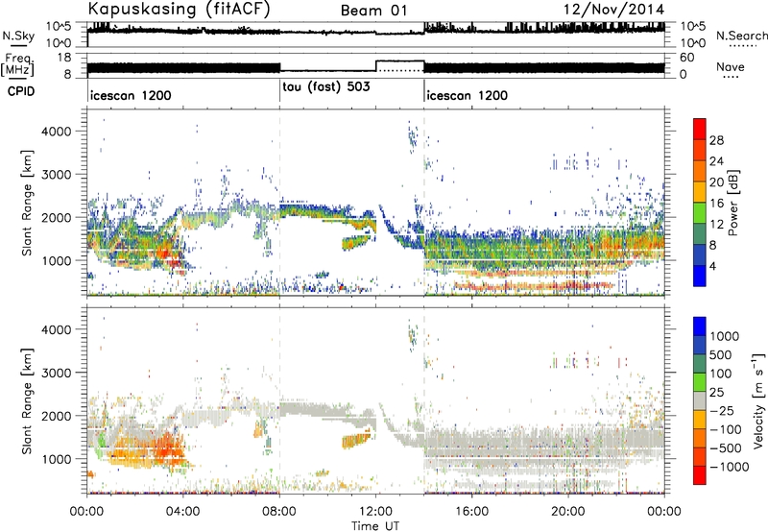The image size is (768, 532).
Task: Click the second 'icescan 1200' label at right
Action: pyautogui.click(x=467, y=95)
